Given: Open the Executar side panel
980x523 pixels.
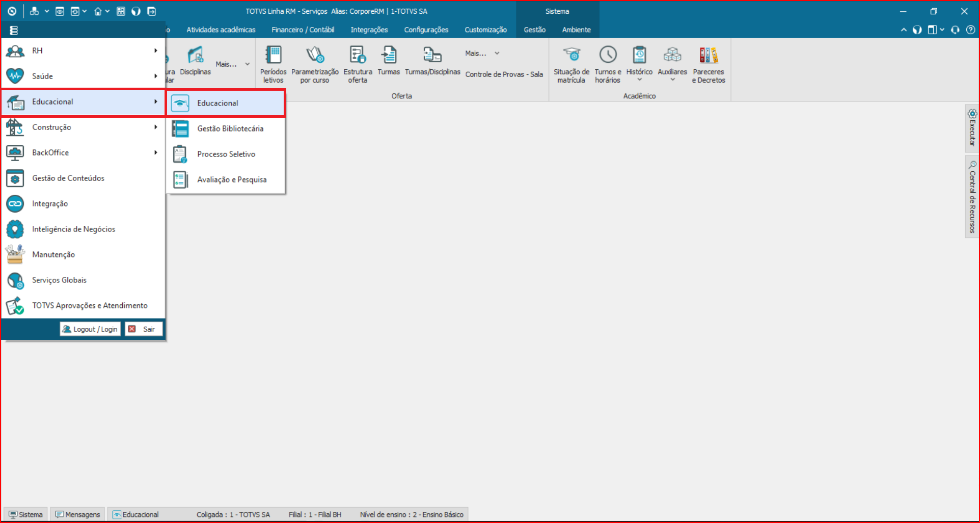Looking at the screenshot, I should click(x=972, y=128).
